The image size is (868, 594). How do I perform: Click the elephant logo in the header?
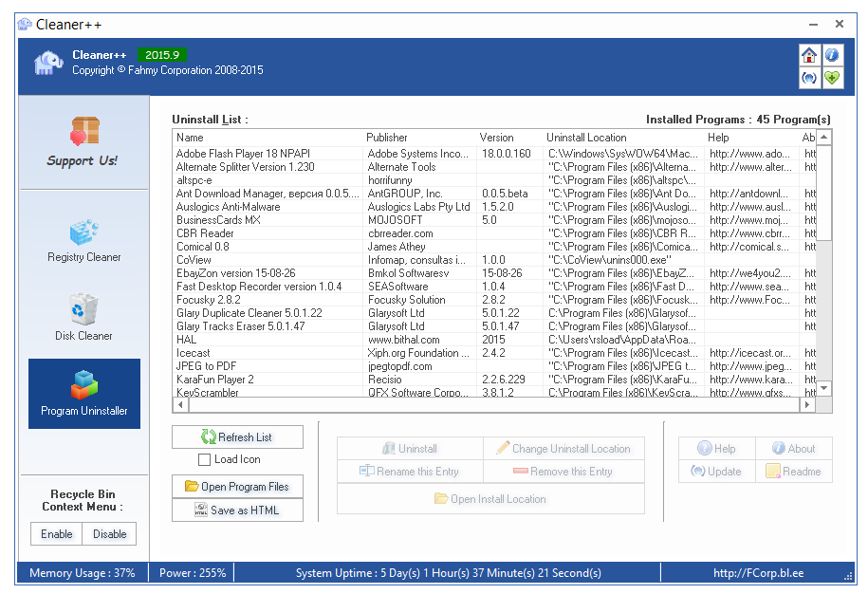48,63
